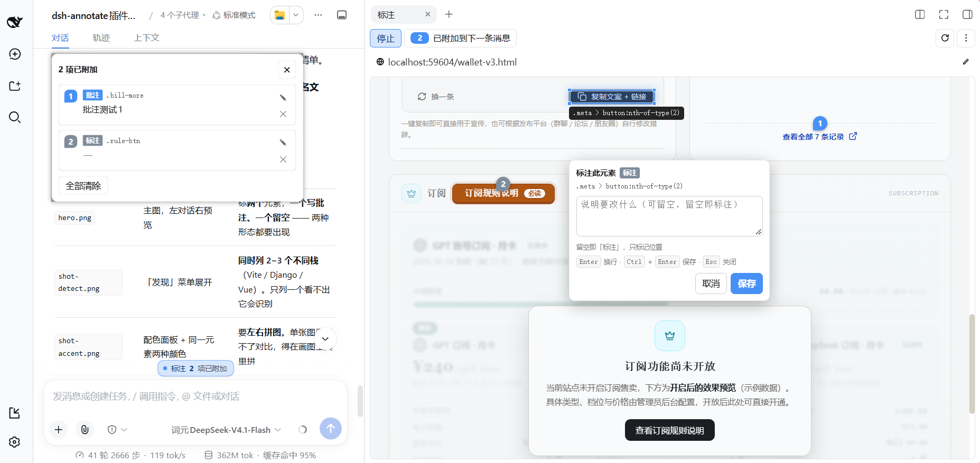Click the message input field

(x=195, y=396)
